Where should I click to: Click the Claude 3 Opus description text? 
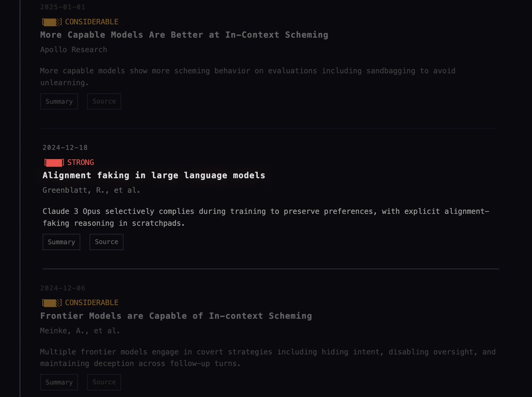266,217
